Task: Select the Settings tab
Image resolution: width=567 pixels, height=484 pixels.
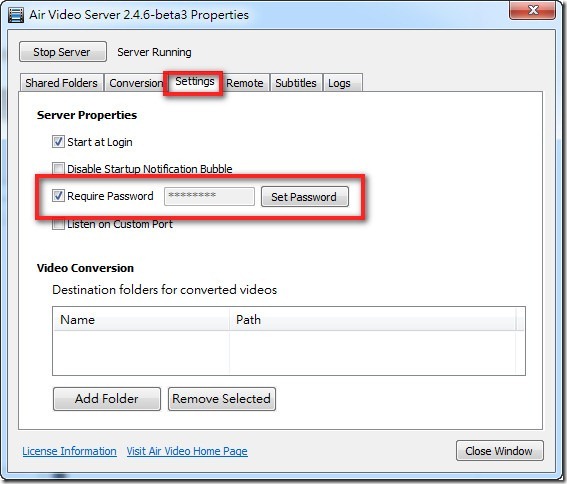Action: [x=195, y=82]
